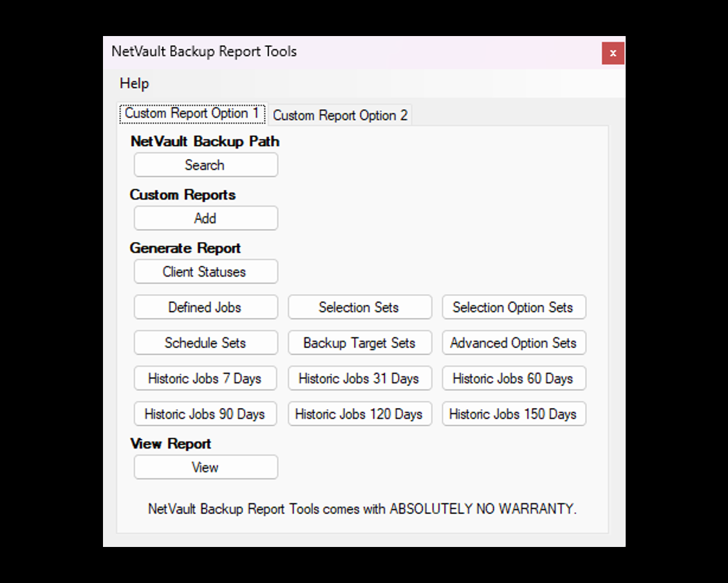Click the Historic Jobs 60 Days button
Image resolution: width=728 pixels, height=583 pixels.
tap(513, 378)
